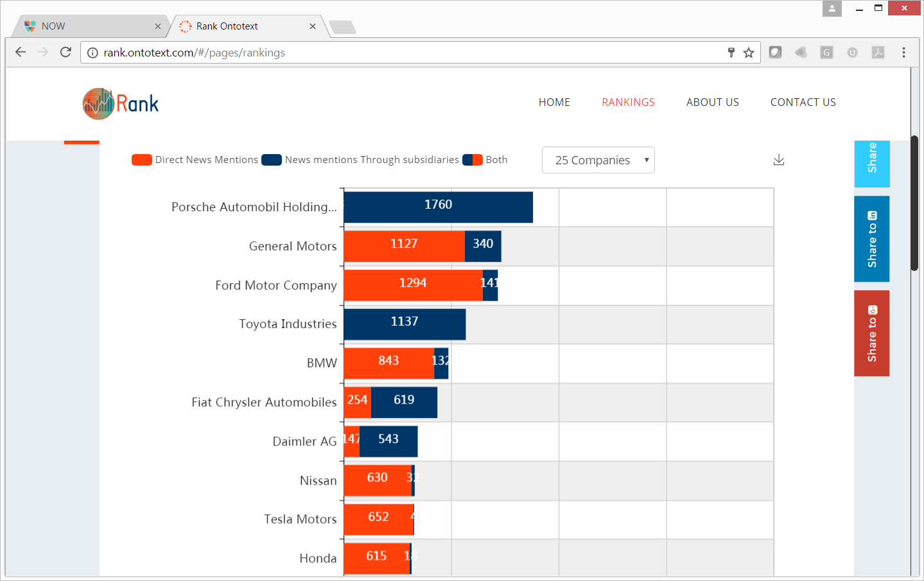Click Nissan orange segment 630

(378, 480)
